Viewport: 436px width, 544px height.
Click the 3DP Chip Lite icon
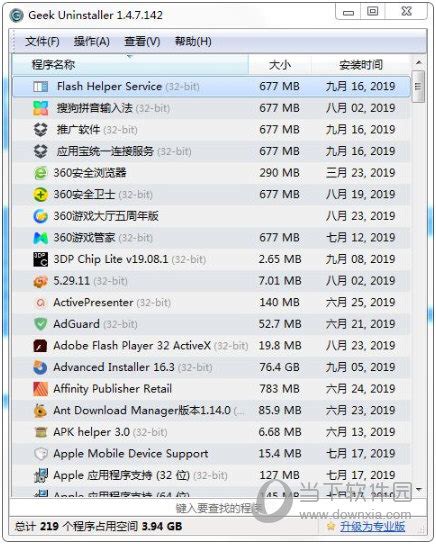(40, 259)
